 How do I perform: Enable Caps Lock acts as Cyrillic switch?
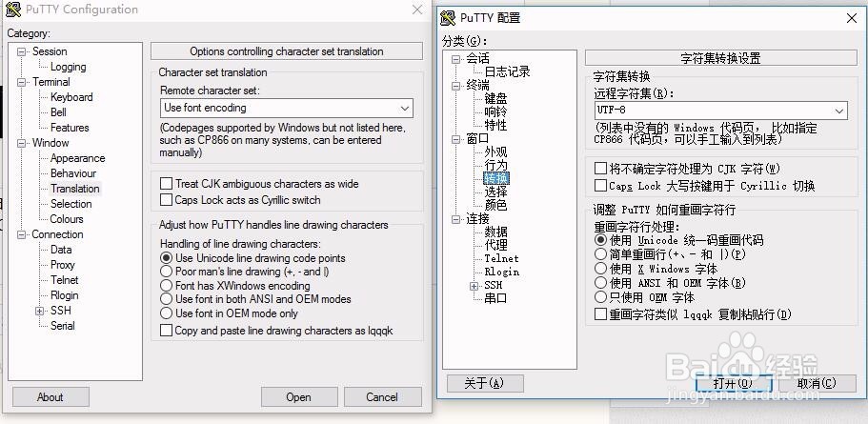(166, 200)
